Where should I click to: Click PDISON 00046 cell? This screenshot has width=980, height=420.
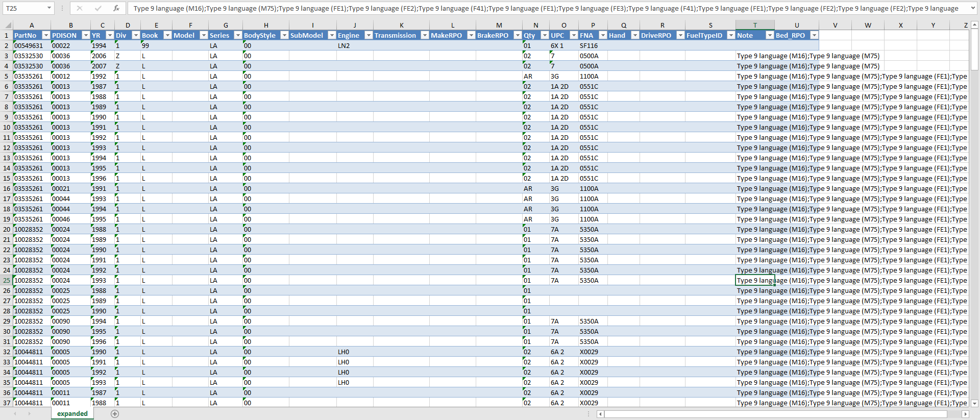[x=70, y=219]
